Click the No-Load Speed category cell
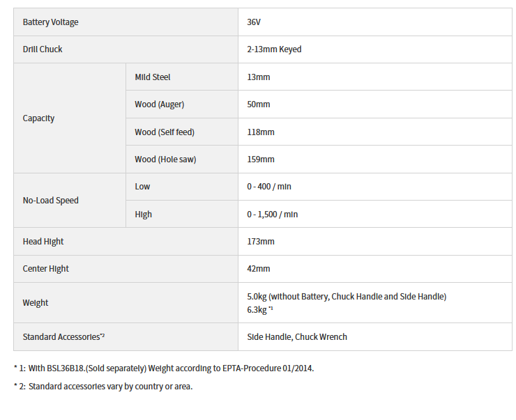Viewport: 516px width, 420px height. click(50, 201)
